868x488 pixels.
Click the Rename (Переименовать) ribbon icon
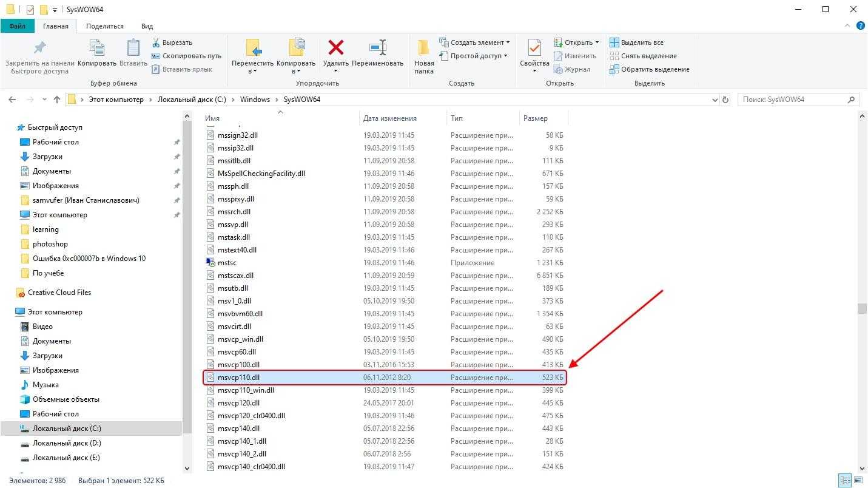pos(377,49)
